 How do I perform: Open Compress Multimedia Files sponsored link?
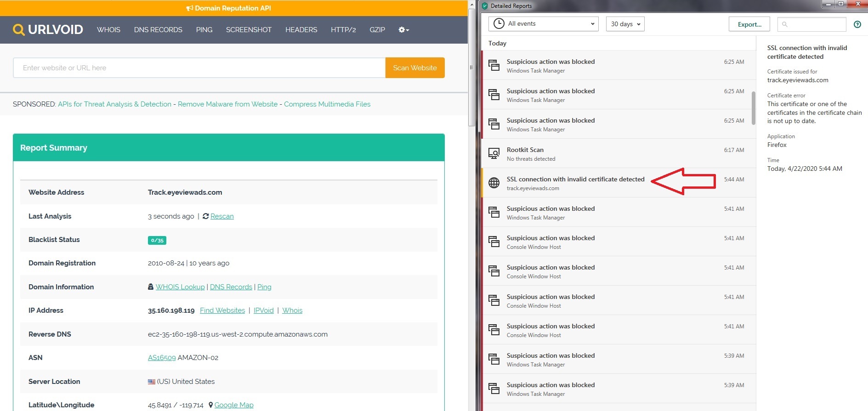pyautogui.click(x=327, y=104)
